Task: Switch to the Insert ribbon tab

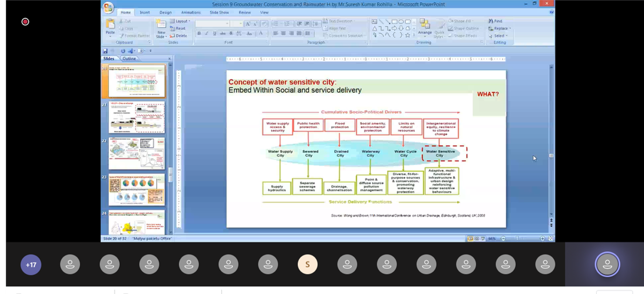Action: coord(145,12)
